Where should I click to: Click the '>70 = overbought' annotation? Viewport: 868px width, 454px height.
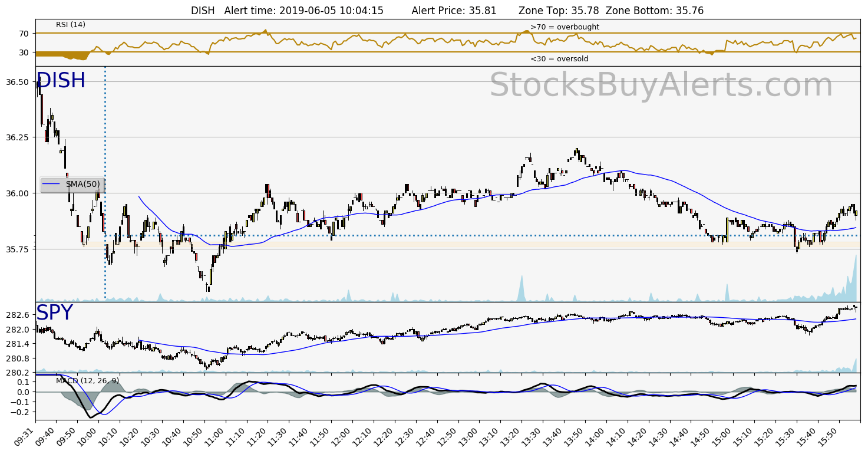click(x=565, y=27)
